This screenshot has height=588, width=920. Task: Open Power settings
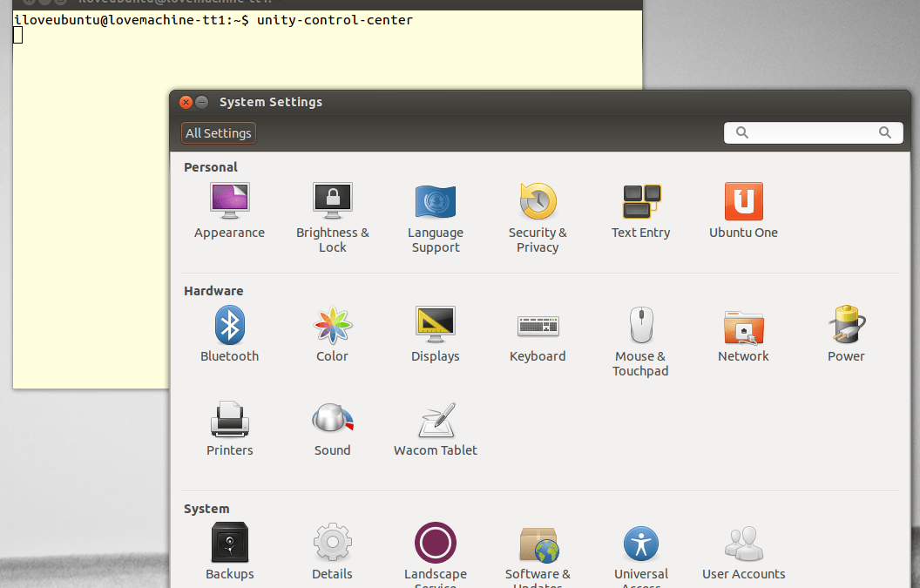[846, 334]
